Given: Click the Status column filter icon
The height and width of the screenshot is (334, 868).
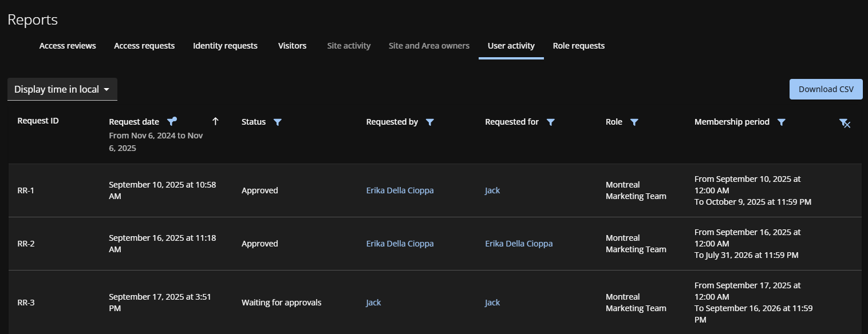Looking at the screenshot, I should click(277, 122).
